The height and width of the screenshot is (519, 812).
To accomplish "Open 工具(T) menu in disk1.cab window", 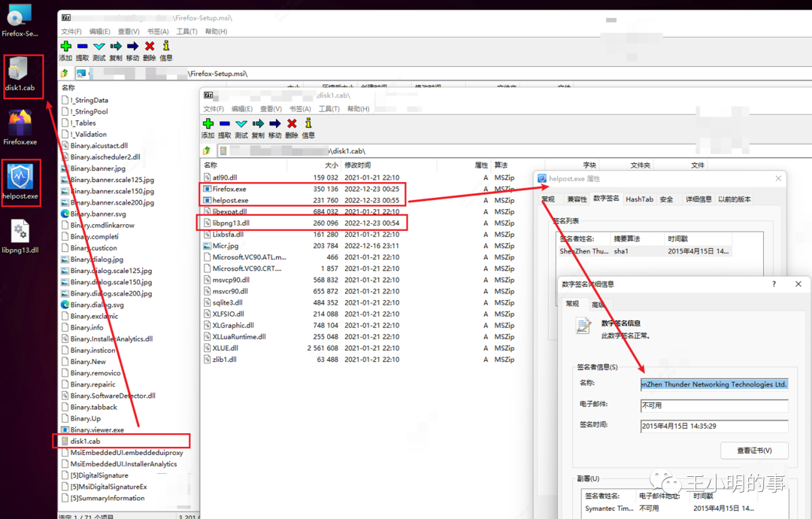I will click(x=329, y=109).
